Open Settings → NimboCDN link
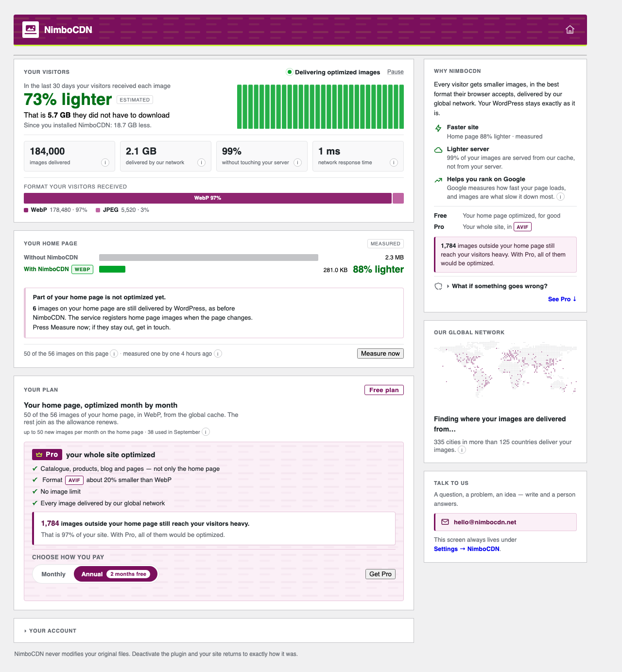622x672 pixels. pos(467,549)
